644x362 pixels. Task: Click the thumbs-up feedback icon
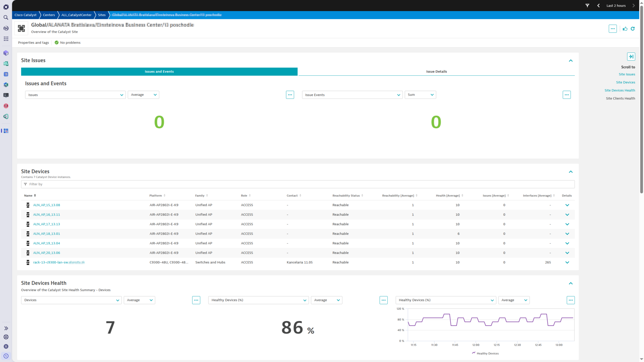(625, 29)
